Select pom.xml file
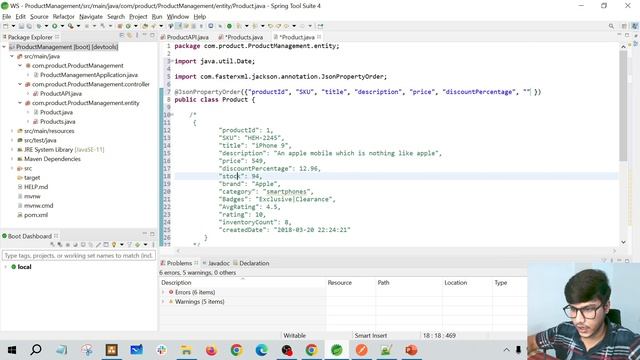Image resolution: width=640 pixels, height=360 pixels. (x=36, y=215)
